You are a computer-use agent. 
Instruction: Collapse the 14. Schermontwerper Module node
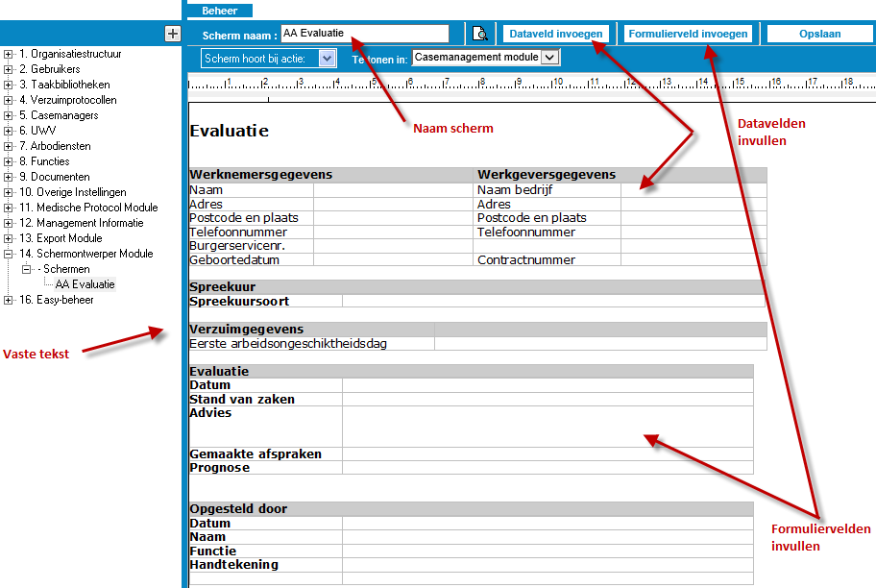[x=9, y=255]
